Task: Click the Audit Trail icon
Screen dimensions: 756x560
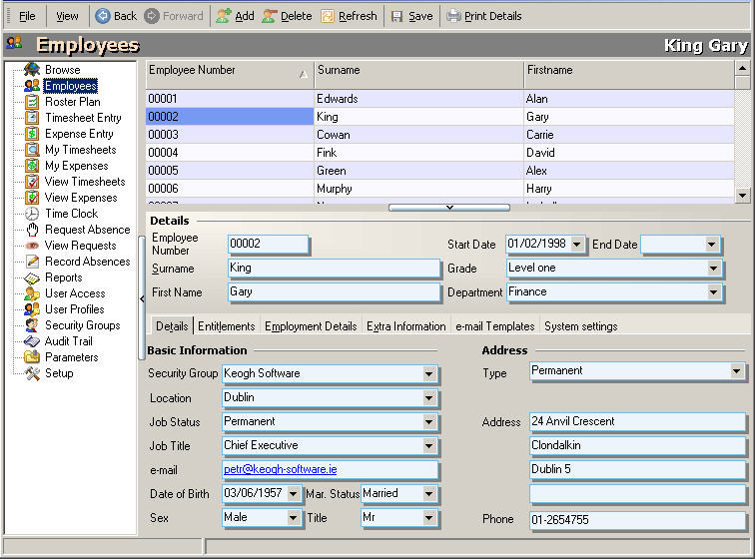Action: coord(32,340)
